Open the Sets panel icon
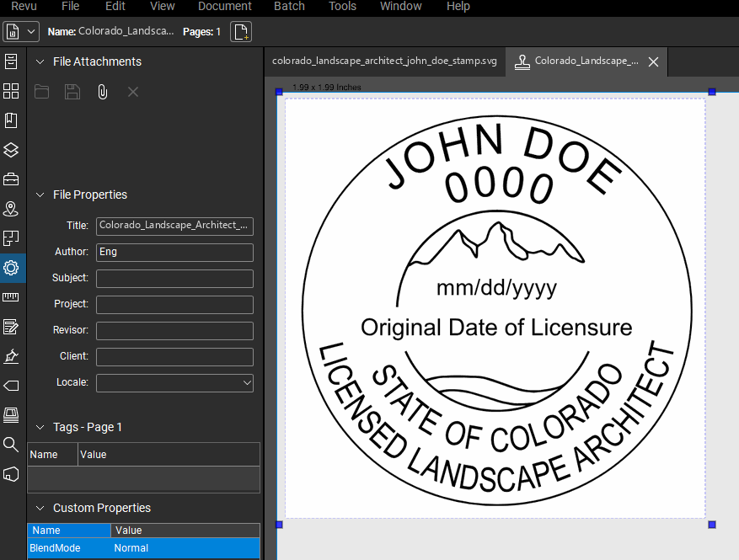 coord(11,415)
